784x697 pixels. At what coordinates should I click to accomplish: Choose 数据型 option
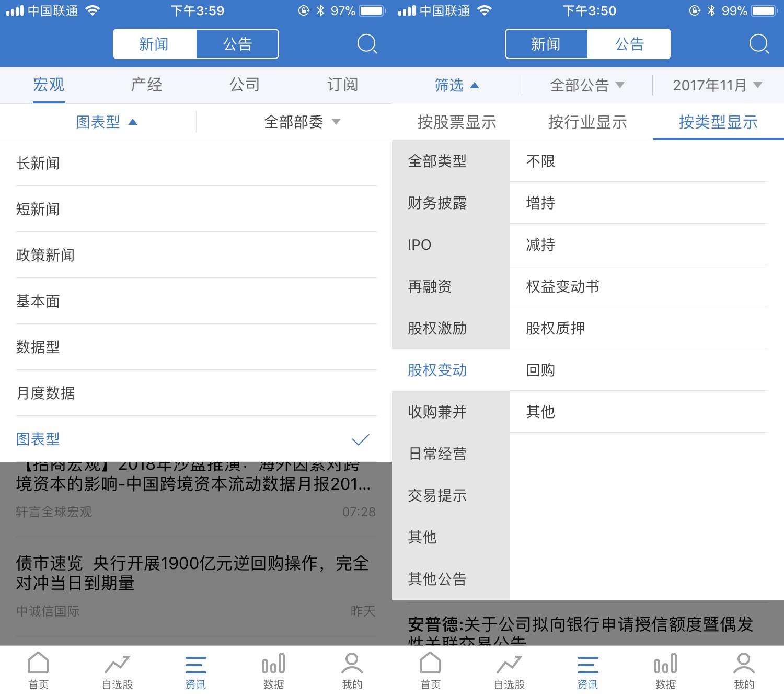pyautogui.click(x=196, y=347)
